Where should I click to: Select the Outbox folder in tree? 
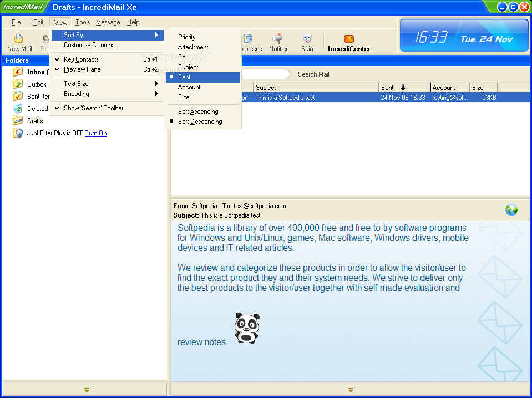(x=37, y=84)
